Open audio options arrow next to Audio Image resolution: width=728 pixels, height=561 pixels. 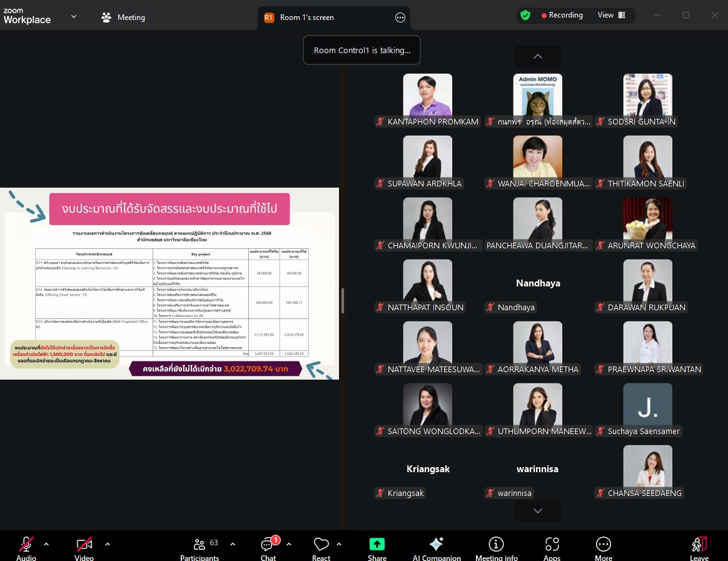click(x=46, y=544)
